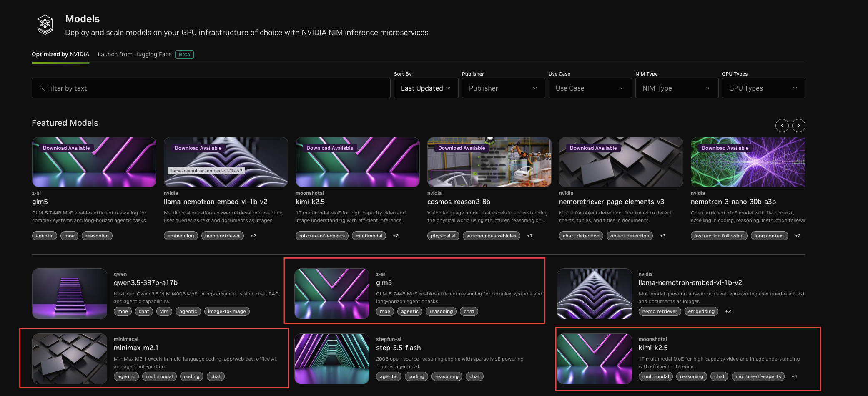The image size is (868, 396).
Task: Click the search magnifier in filter box
Action: (x=42, y=88)
